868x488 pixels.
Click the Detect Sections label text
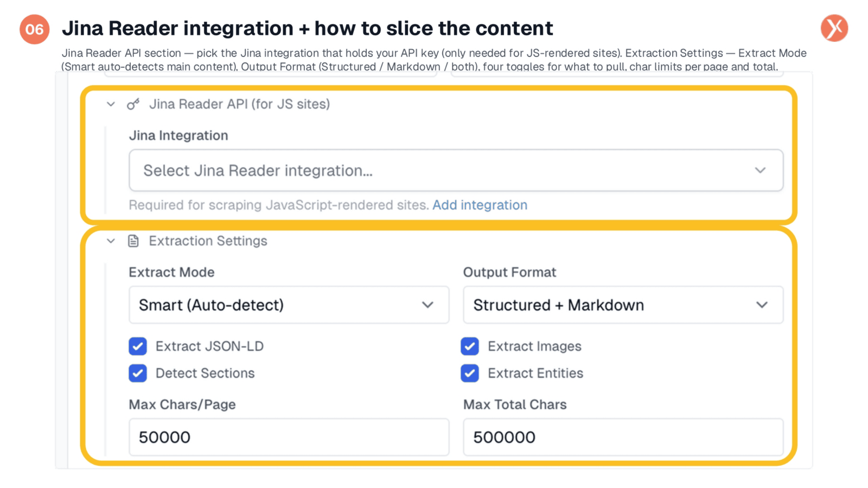pos(205,373)
